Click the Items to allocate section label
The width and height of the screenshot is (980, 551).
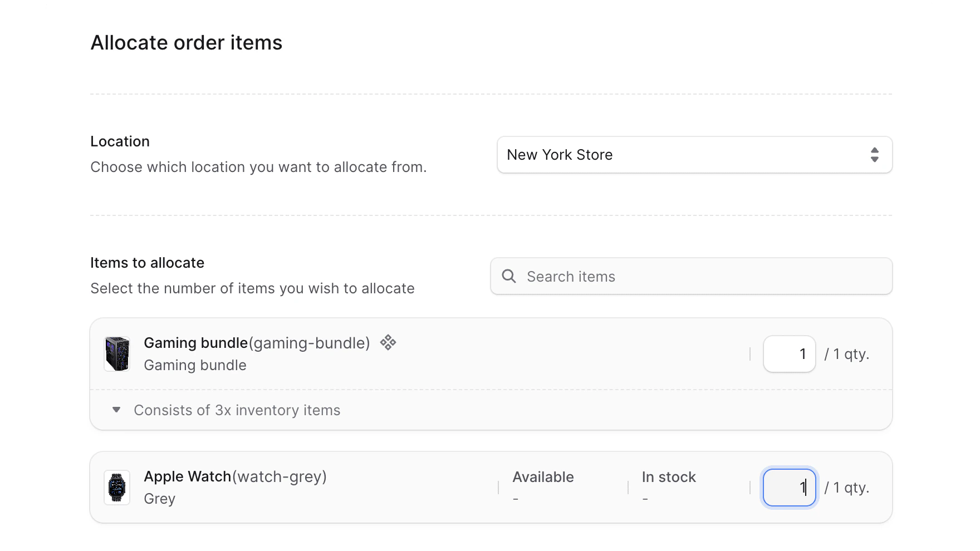[x=147, y=262]
